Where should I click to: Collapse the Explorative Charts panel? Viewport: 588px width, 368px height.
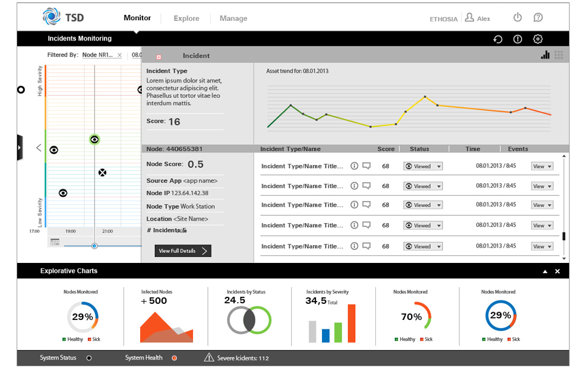pyautogui.click(x=545, y=271)
